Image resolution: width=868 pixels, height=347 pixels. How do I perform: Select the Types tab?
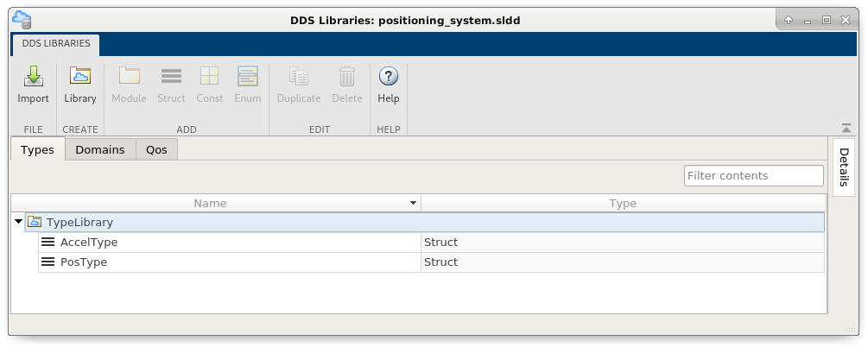point(37,150)
